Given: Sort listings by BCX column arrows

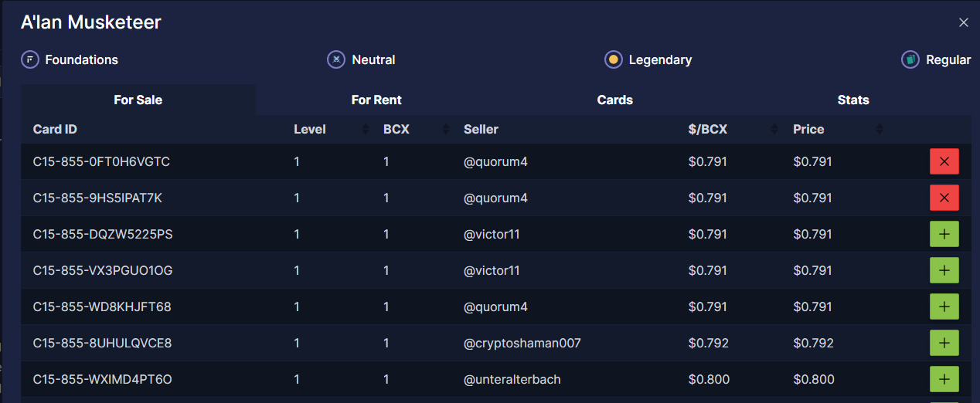Looking at the screenshot, I should tap(446, 130).
